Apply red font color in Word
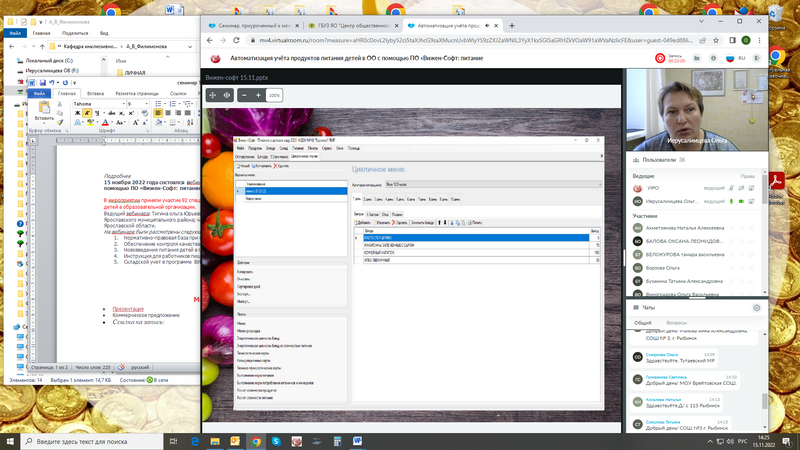 [105, 123]
